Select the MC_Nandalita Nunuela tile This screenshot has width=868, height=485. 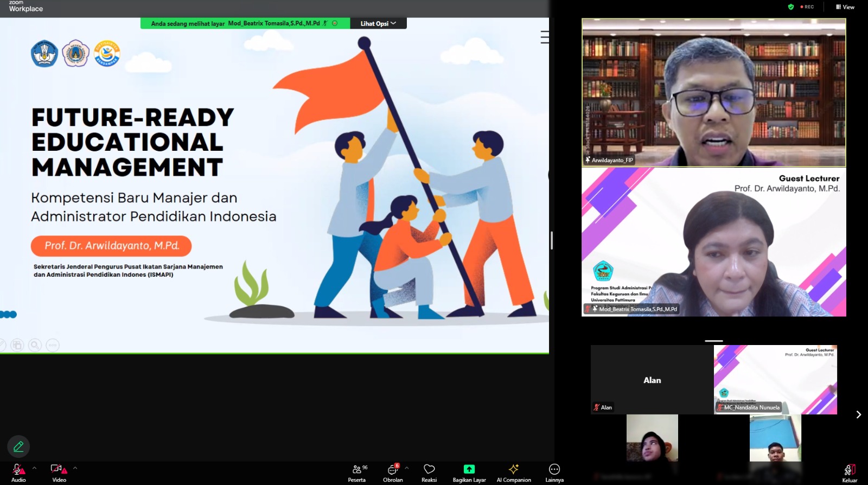[x=775, y=380]
